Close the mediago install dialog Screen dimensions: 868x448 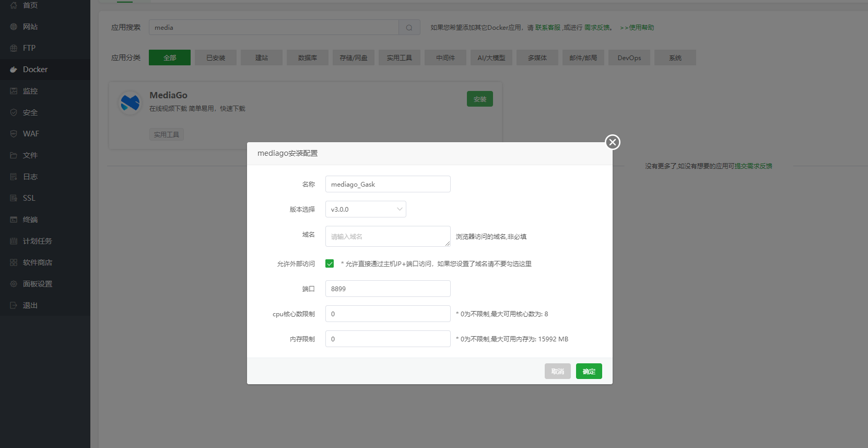(x=613, y=142)
